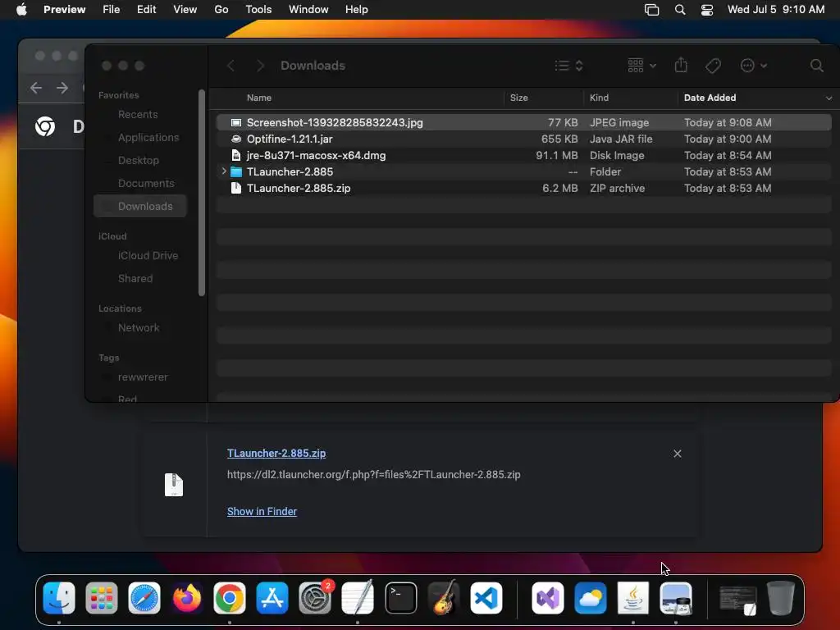Select Screenshot-139328285832243.jpg file
The image size is (840, 630).
click(524, 123)
